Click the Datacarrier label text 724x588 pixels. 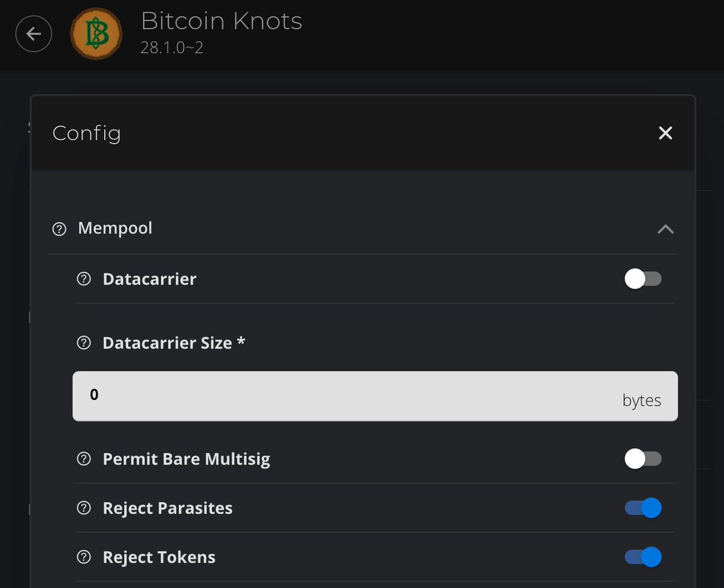pos(150,279)
